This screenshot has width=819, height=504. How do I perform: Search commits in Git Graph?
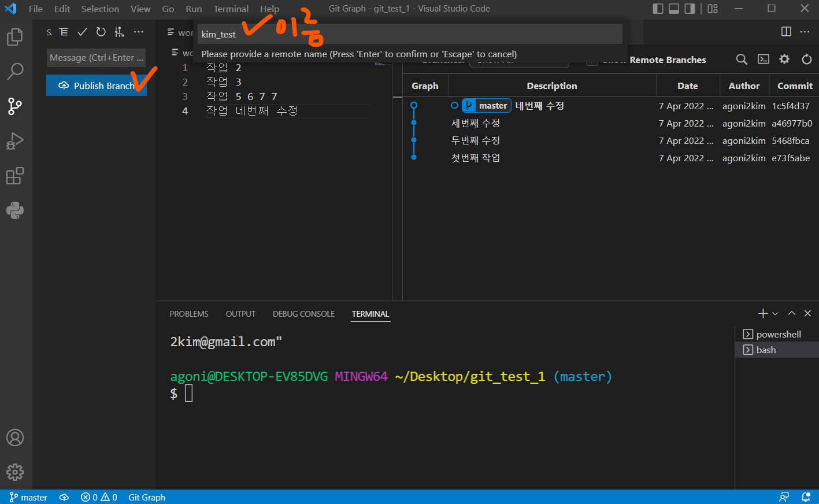coord(742,59)
